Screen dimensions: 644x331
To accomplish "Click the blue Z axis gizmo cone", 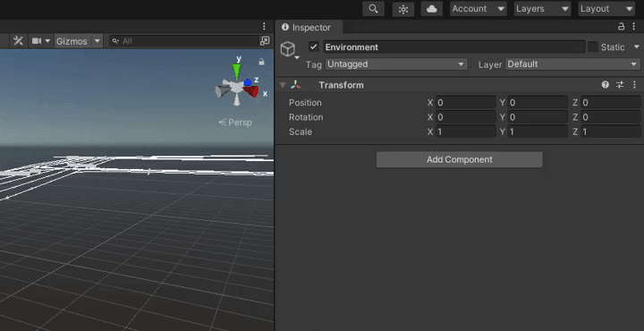I will (x=248, y=82).
